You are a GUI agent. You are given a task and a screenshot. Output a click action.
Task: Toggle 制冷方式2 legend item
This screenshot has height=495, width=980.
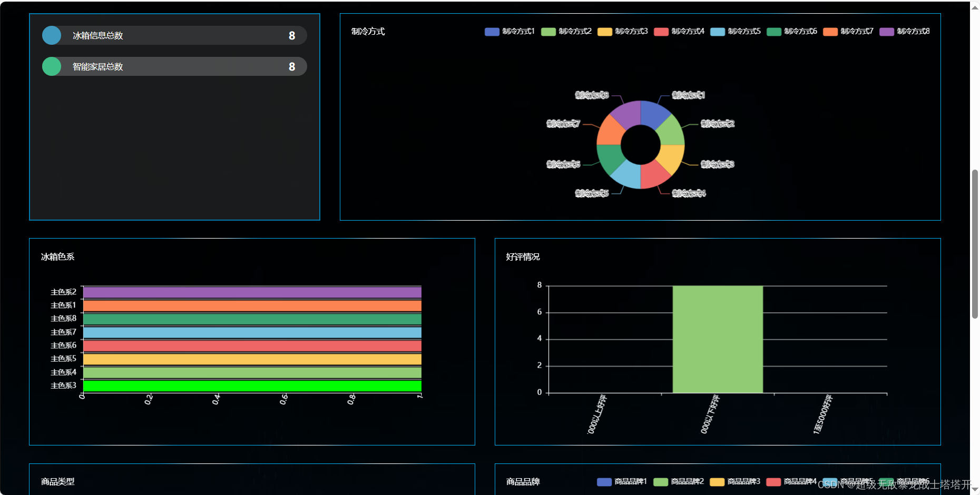[x=566, y=32]
